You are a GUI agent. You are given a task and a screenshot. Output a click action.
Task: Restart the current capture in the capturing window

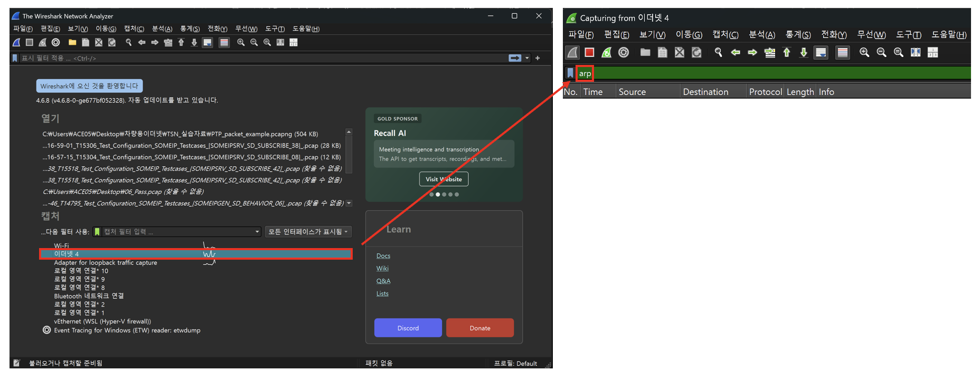[607, 52]
